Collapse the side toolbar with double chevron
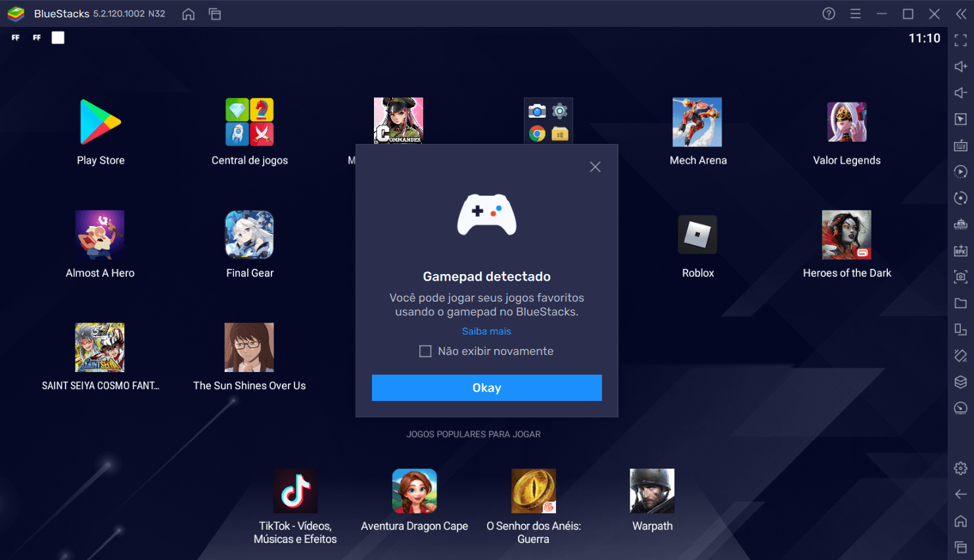Image resolution: width=974 pixels, height=560 pixels. coord(961,14)
